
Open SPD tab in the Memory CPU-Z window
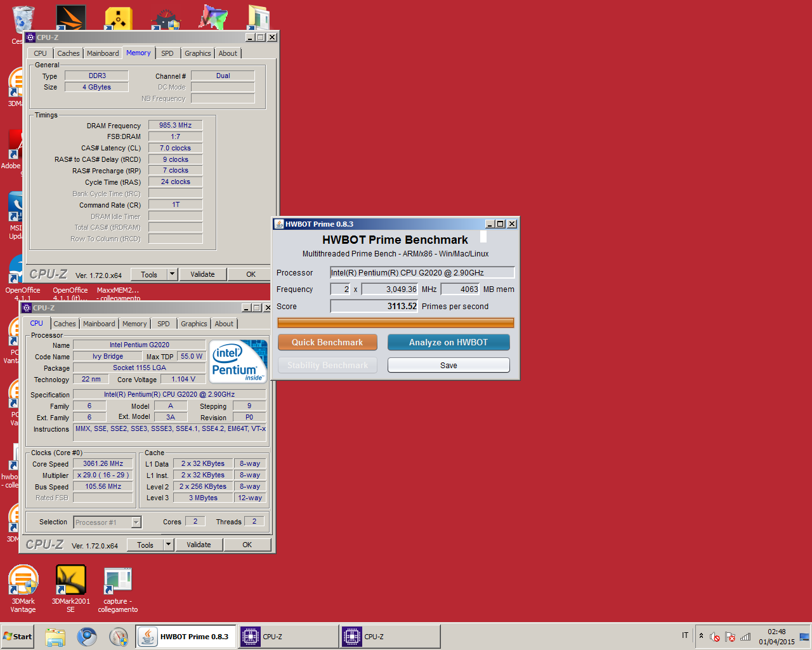tap(167, 53)
